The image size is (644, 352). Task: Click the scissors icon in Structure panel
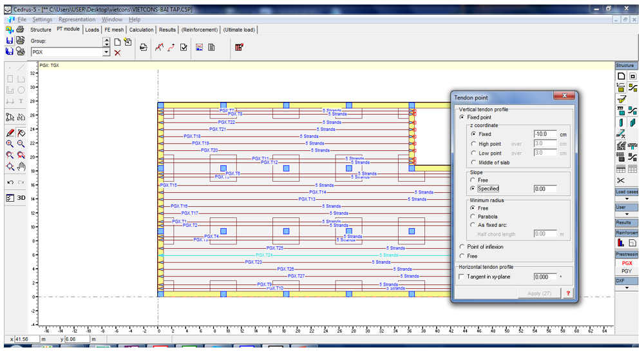[621, 181]
